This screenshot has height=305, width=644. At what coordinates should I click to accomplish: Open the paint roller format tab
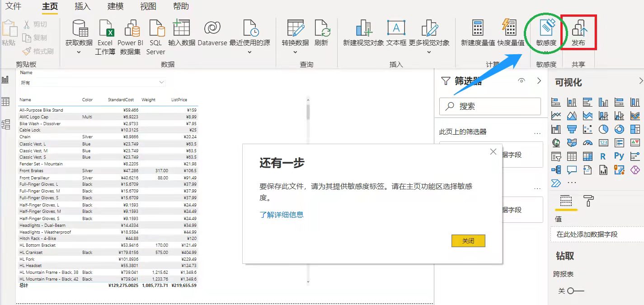pyautogui.click(x=589, y=201)
